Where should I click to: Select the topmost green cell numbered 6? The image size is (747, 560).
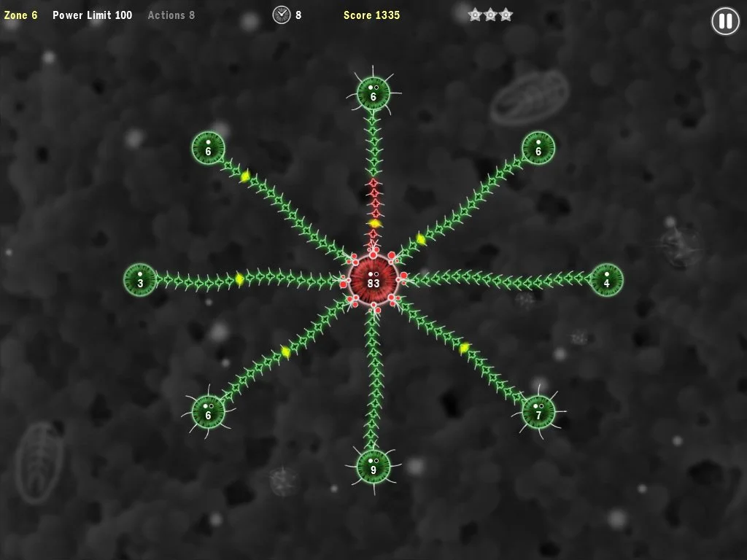(x=373, y=93)
